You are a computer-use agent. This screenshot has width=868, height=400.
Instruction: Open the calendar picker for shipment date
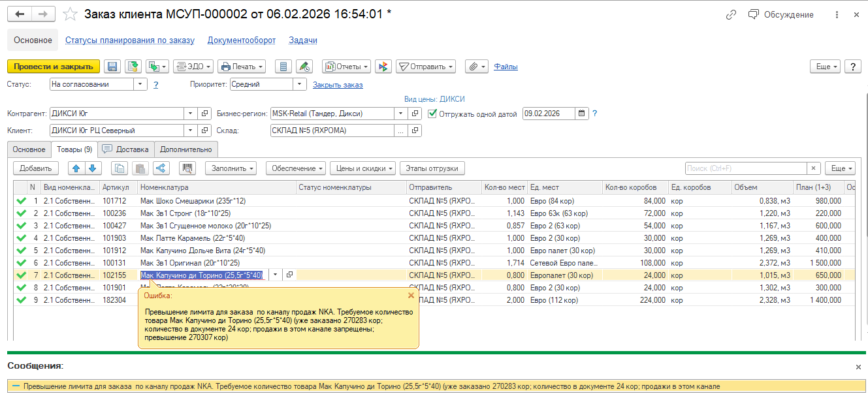581,114
